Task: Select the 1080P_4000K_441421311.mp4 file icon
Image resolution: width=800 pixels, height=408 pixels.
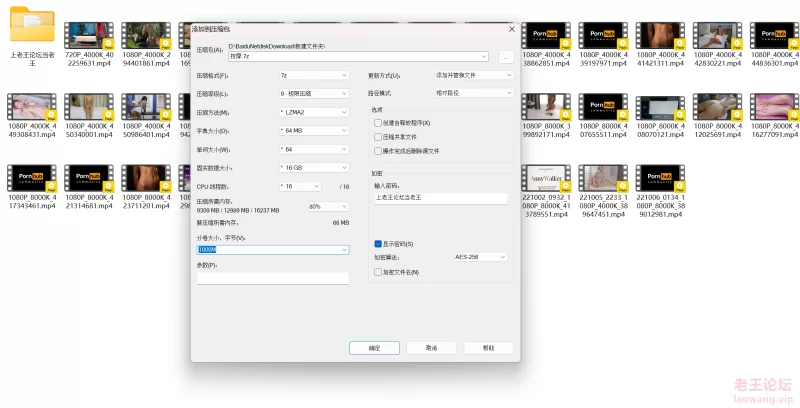Action: 660,35
